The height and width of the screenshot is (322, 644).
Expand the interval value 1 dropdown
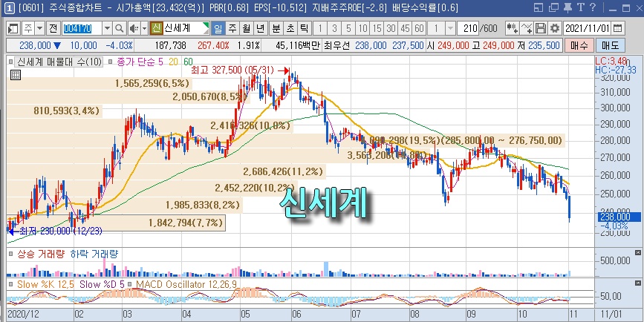tap(450, 28)
